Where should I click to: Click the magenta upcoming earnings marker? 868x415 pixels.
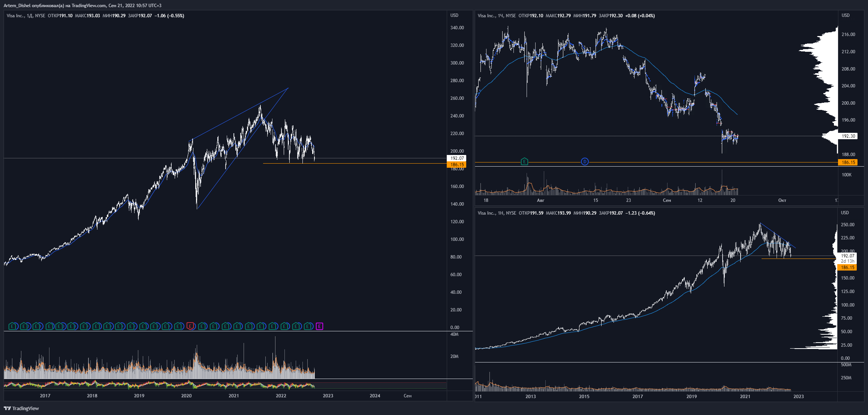pyautogui.click(x=319, y=326)
